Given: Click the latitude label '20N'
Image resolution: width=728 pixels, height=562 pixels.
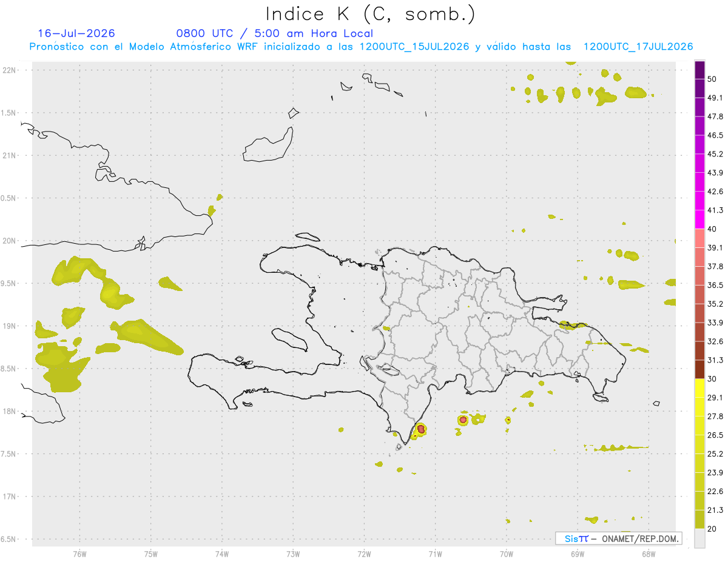Looking at the screenshot, I should pyautogui.click(x=8, y=241).
